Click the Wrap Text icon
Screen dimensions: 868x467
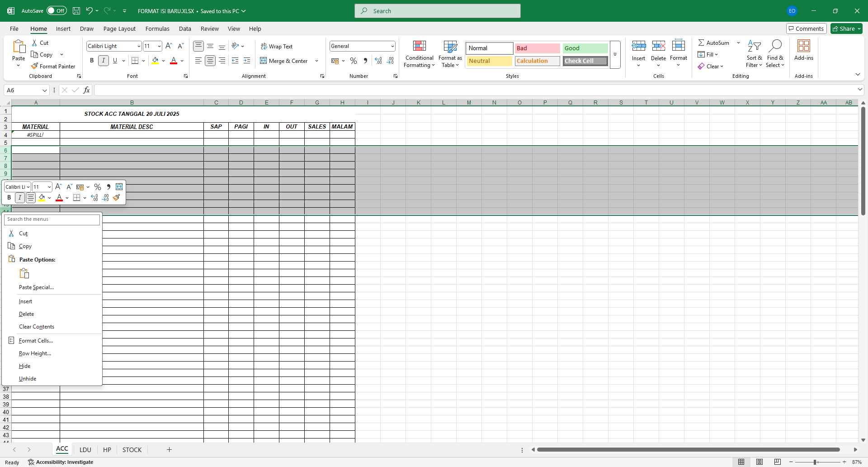264,46
